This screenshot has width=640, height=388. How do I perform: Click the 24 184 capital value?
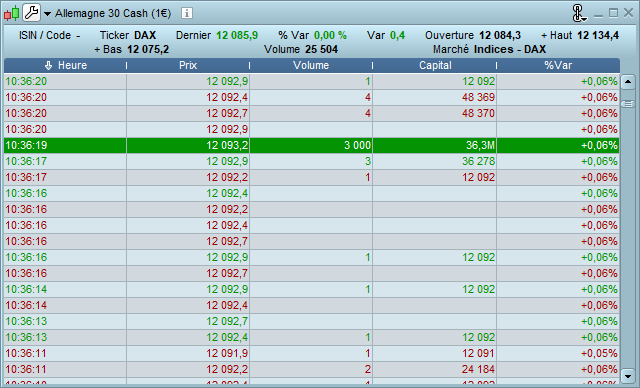pos(478,370)
